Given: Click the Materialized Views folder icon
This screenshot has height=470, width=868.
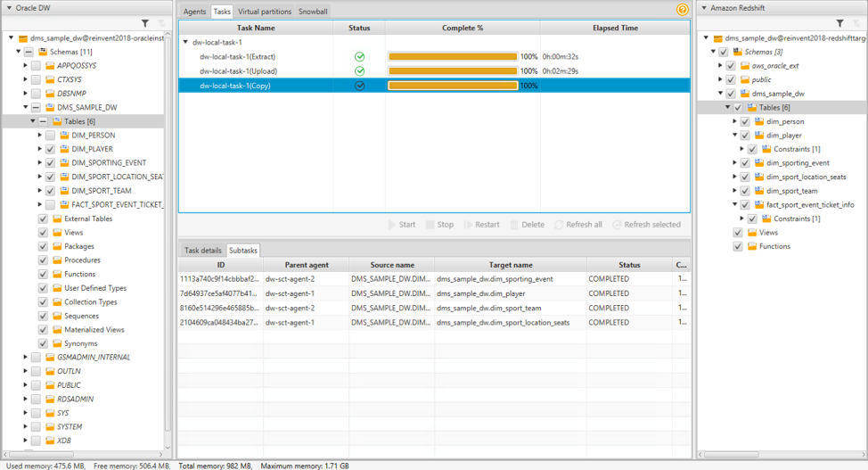Looking at the screenshot, I should click(57, 330).
